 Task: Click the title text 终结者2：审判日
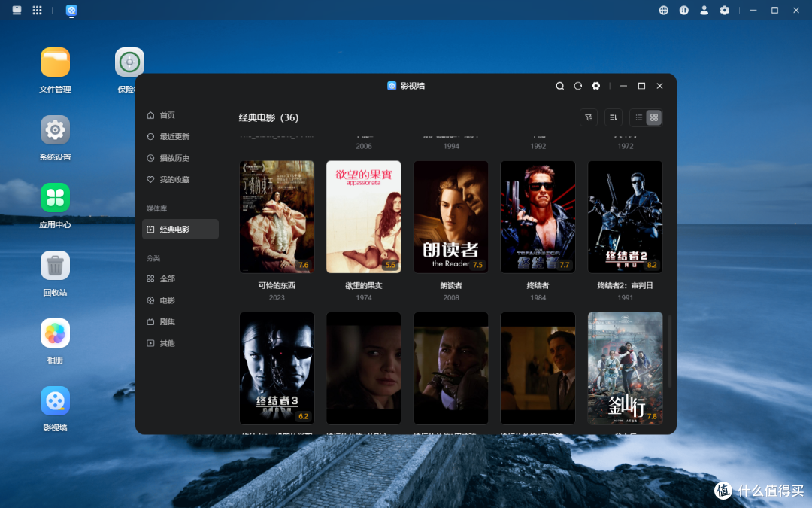coord(625,286)
